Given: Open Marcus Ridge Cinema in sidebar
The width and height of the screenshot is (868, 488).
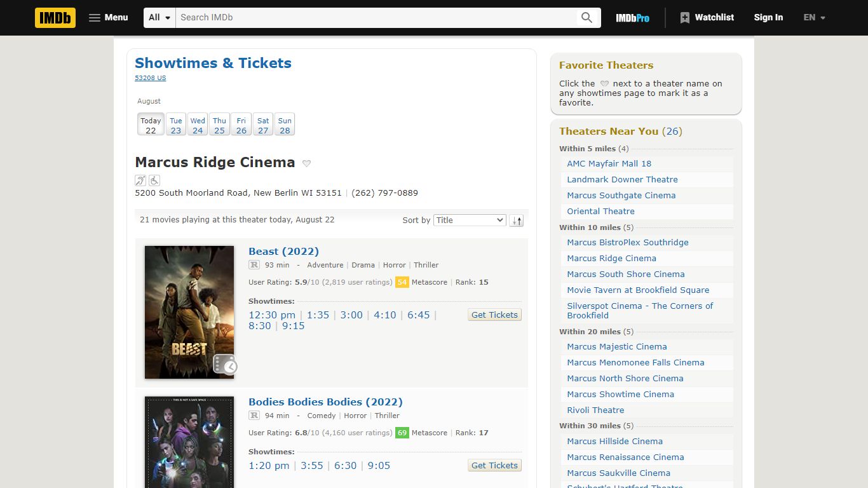Looking at the screenshot, I should pos(611,258).
